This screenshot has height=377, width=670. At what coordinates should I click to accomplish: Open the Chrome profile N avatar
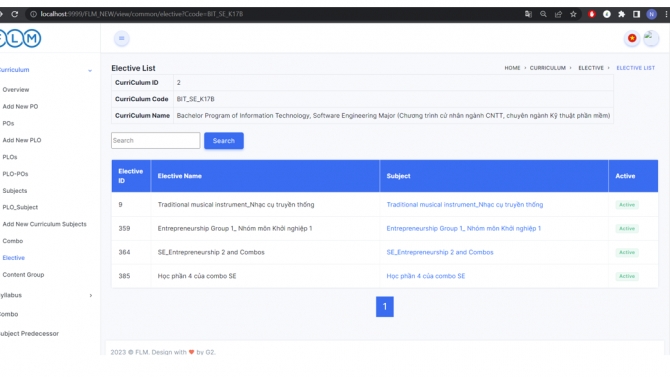(x=651, y=14)
